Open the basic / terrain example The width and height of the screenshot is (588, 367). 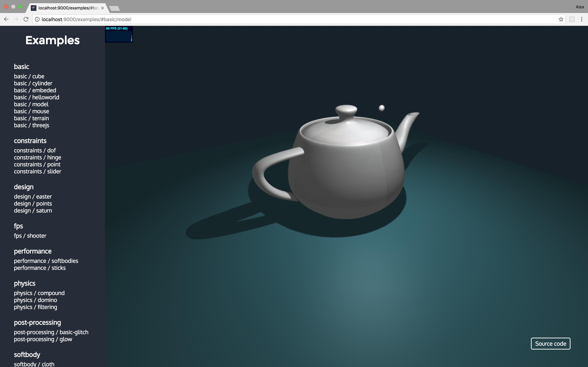pos(31,118)
